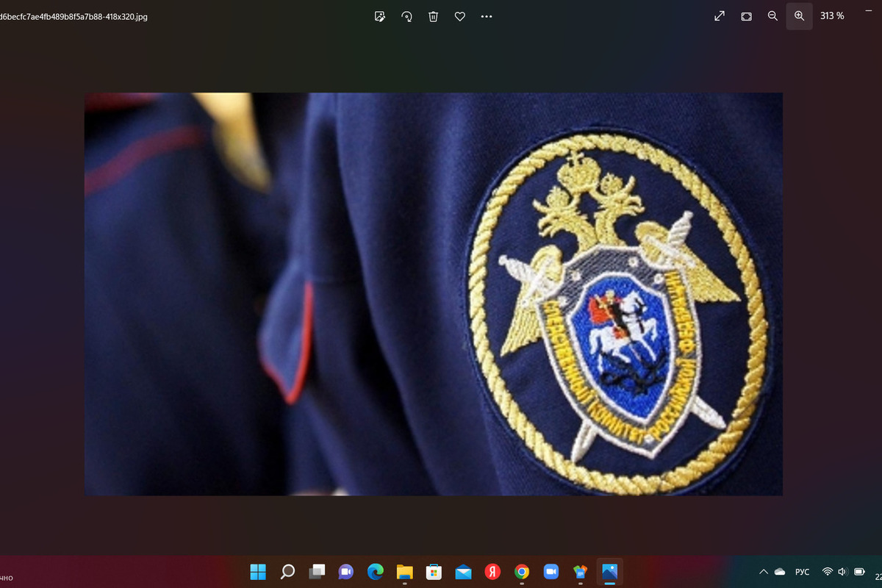The image size is (882, 588).
Task: Click the Photos app taskbar icon
Action: point(609,572)
